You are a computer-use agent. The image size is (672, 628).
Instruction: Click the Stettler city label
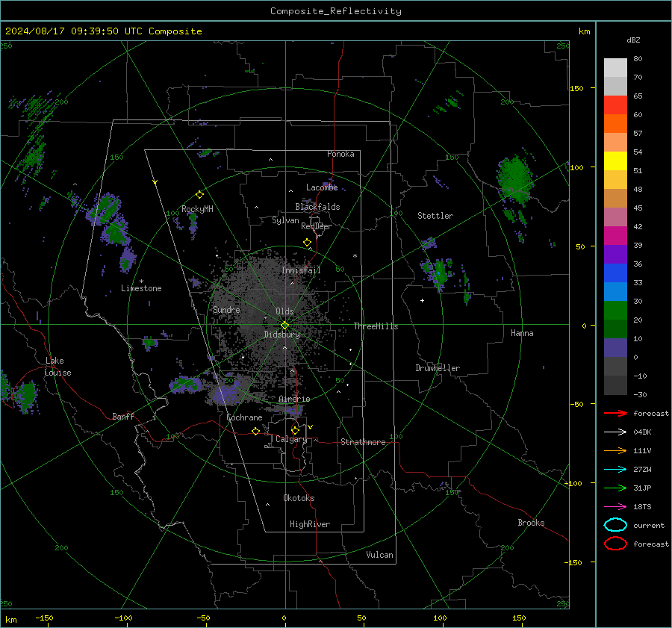click(x=435, y=216)
